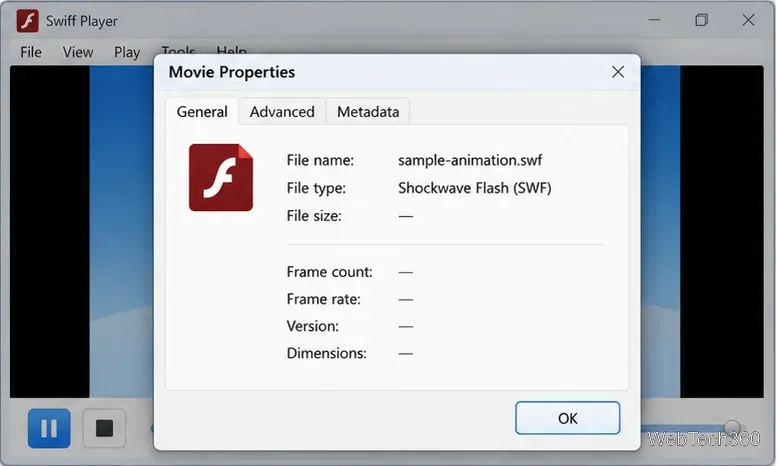Close the Swiff Player window
Image resolution: width=778 pixels, height=466 pixels.
pyautogui.click(x=748, y=20)
